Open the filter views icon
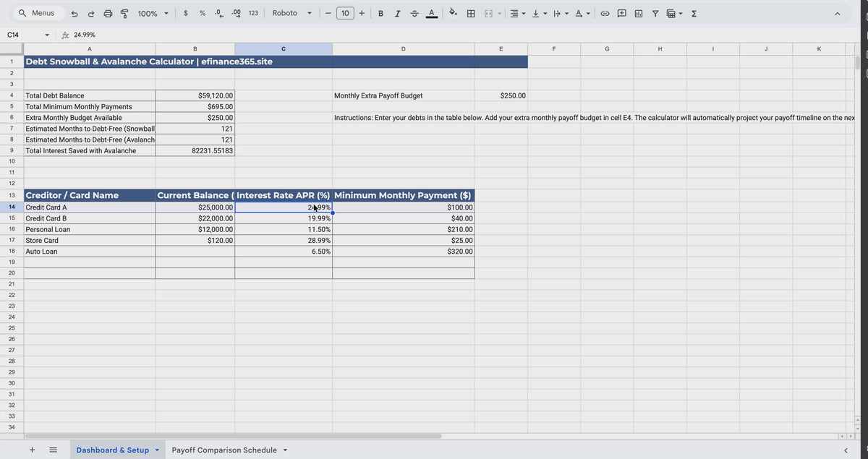The width and height of the screenshot is (868, 459). coord(674,13)
